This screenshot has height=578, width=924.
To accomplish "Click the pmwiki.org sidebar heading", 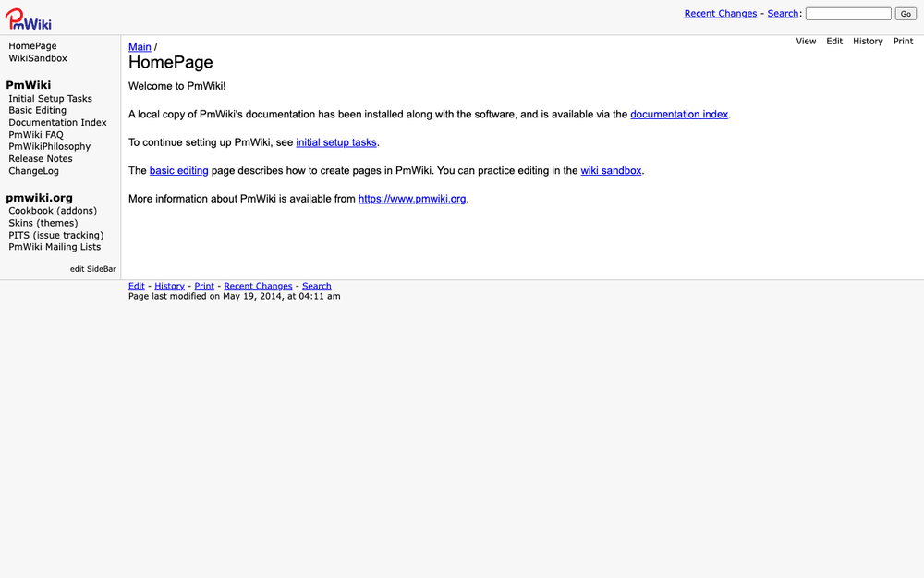I will point(39,198).
